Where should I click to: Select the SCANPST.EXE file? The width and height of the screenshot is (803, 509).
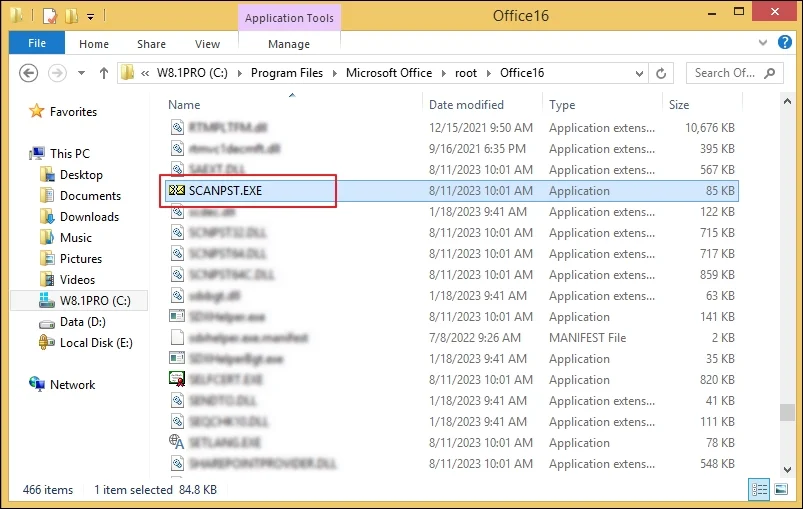(x=225, y=191)
